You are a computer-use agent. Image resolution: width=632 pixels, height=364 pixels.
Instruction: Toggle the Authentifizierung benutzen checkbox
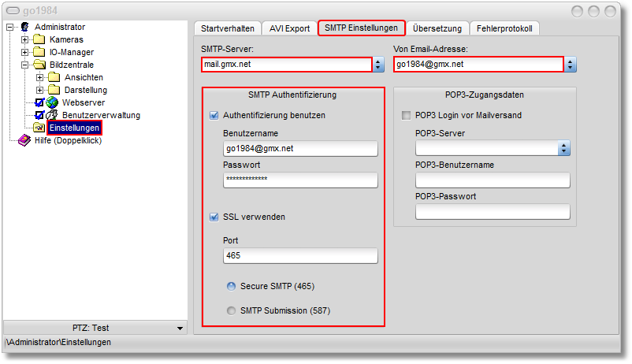214,115
